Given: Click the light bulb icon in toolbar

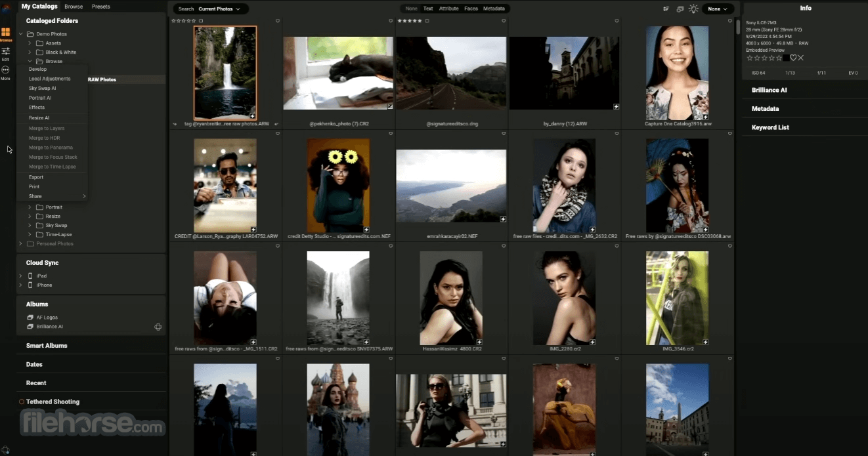Looking at the screenshot, I should (x=693, y=9).
